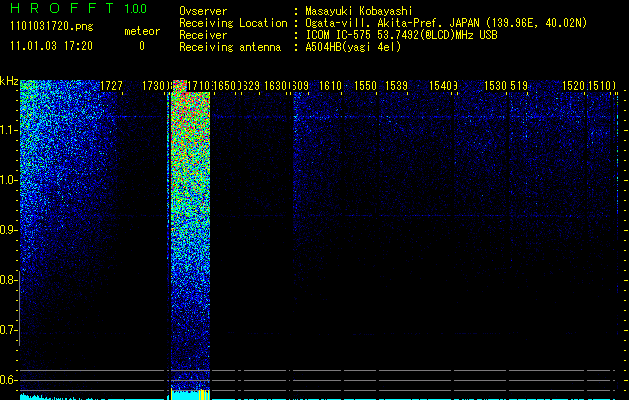Click the 1540 time marker
Screen dimensions: 629x400
tap(440, 86)
